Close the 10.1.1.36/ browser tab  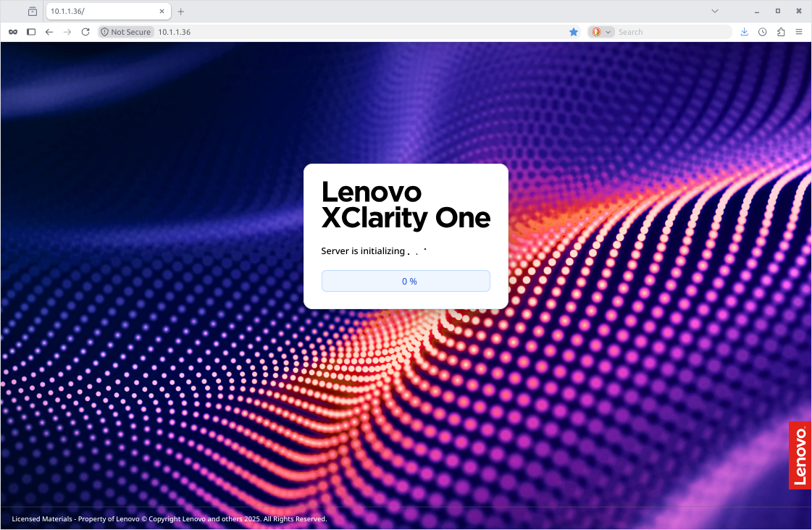(x=162, y=11)
